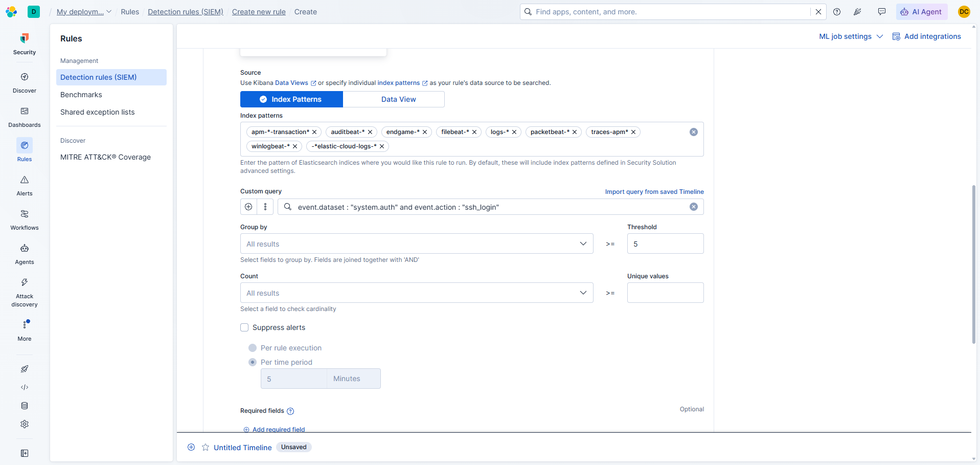980x465 pixels.
Task: Open Dashboards from the side navigation
Action: [25, 117]
